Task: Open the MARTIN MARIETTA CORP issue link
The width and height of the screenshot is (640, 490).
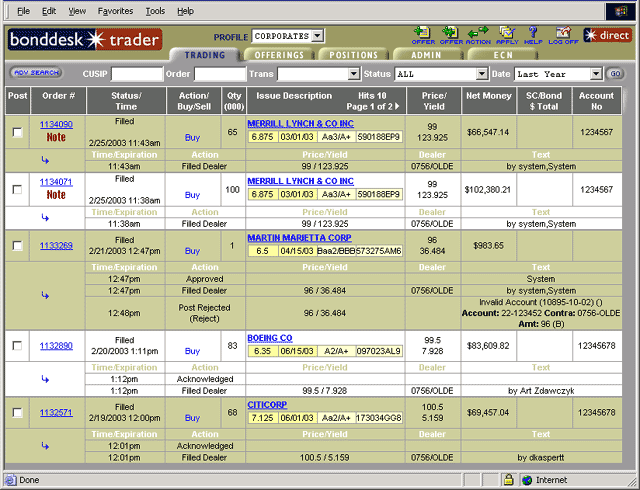Action: (x=299, y=238)
